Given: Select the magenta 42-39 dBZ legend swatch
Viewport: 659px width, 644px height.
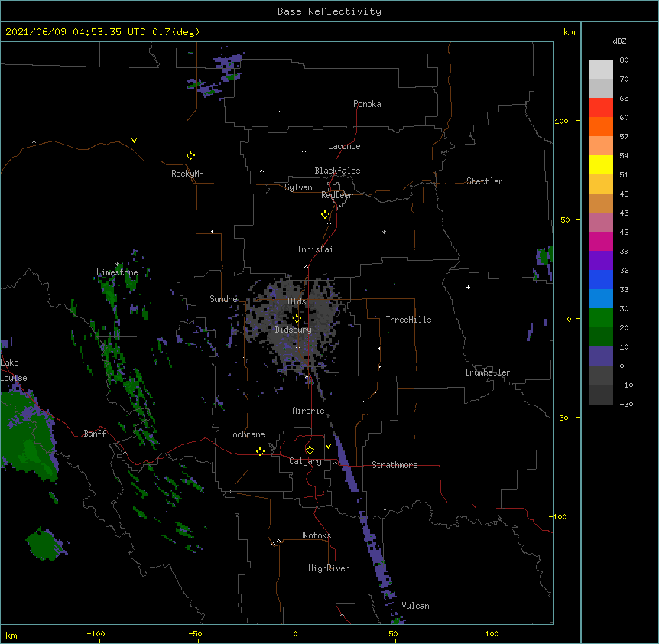Looking at the screenshot, I should pyautogui.click(x=601, y=241).
